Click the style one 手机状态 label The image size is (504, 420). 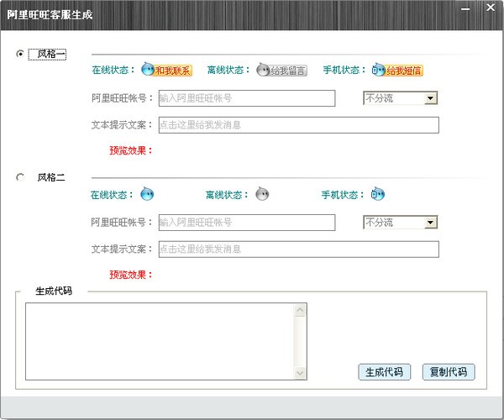click(344, 70)
